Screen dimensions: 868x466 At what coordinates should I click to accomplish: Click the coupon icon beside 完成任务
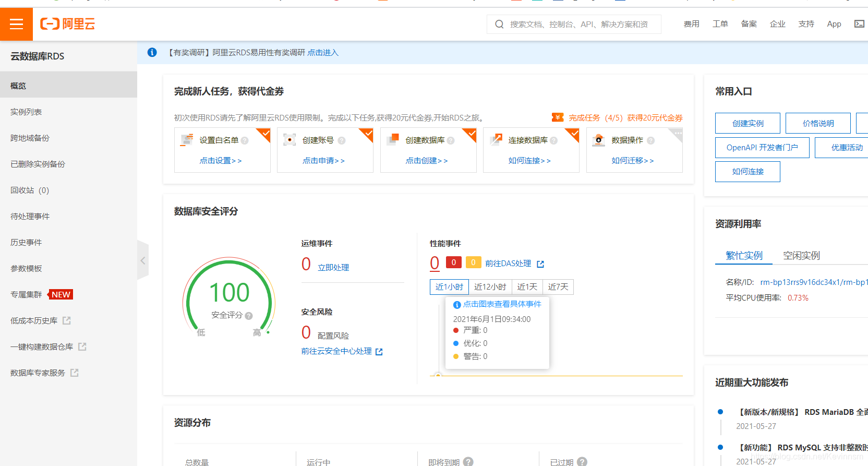tap(558, 117)
